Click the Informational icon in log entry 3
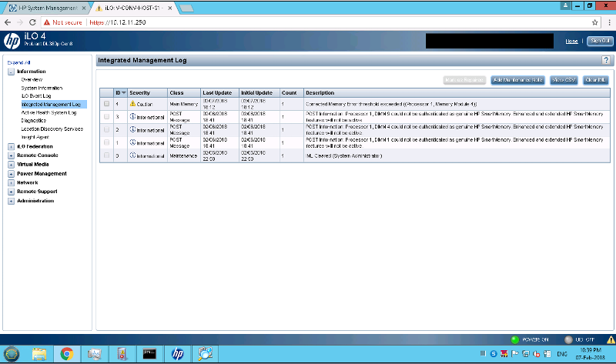This screenshot has width=616, height=364. click(132, 117)
